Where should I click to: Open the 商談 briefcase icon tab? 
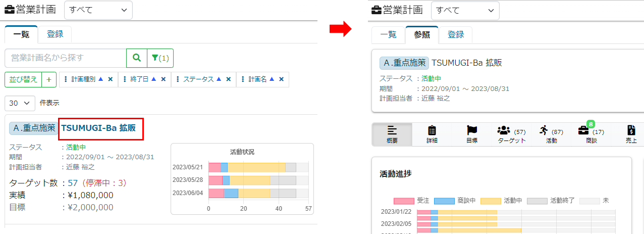click(x=591, y=134)
